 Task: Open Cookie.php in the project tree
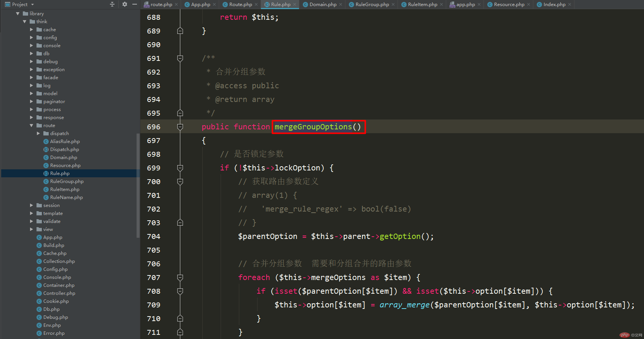coord(56,301)
